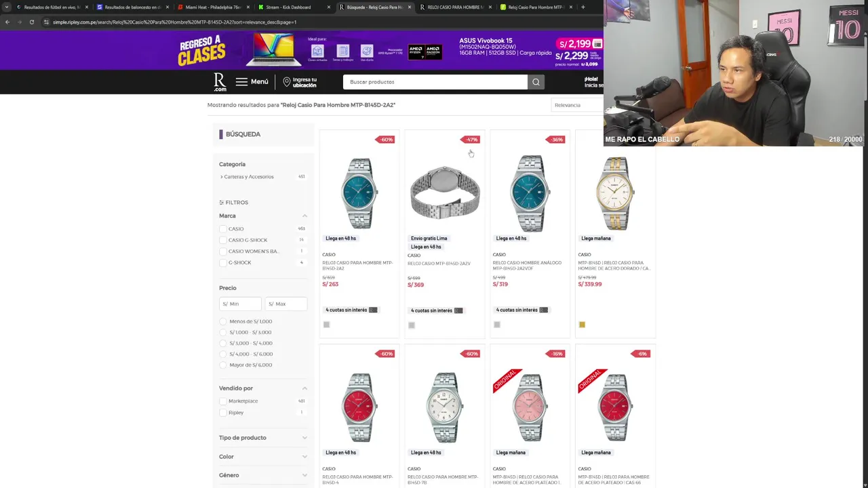The image size is (868, 488).
Task: Check the CASIO brand checkbox
Action: point(222,229)
